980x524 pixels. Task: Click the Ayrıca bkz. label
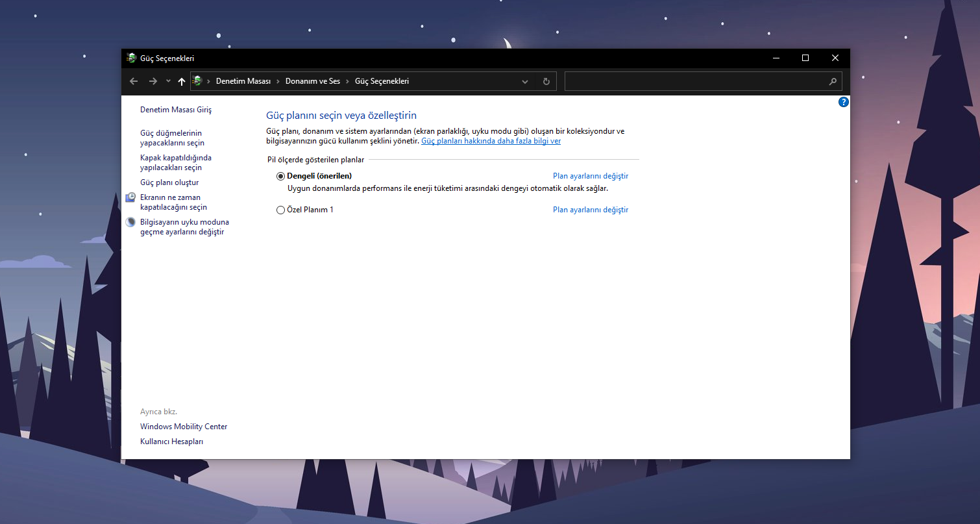click(158, 412)
